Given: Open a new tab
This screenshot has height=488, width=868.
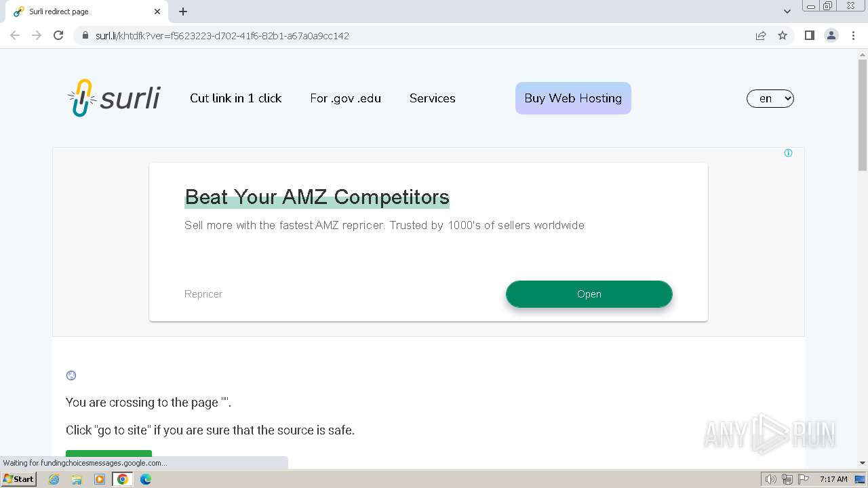Looking at the screenshot, I should pyautogui.click(x=183, y=12).
